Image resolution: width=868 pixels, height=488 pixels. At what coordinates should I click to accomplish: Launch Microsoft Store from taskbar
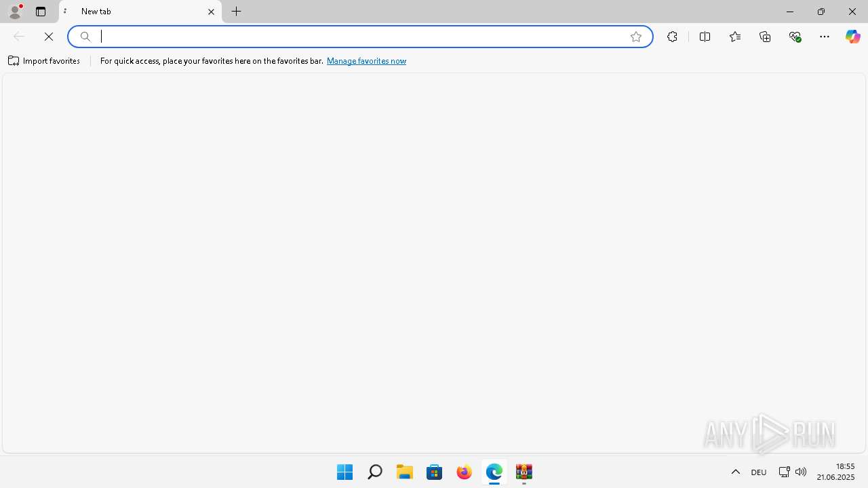pos(435,472)
